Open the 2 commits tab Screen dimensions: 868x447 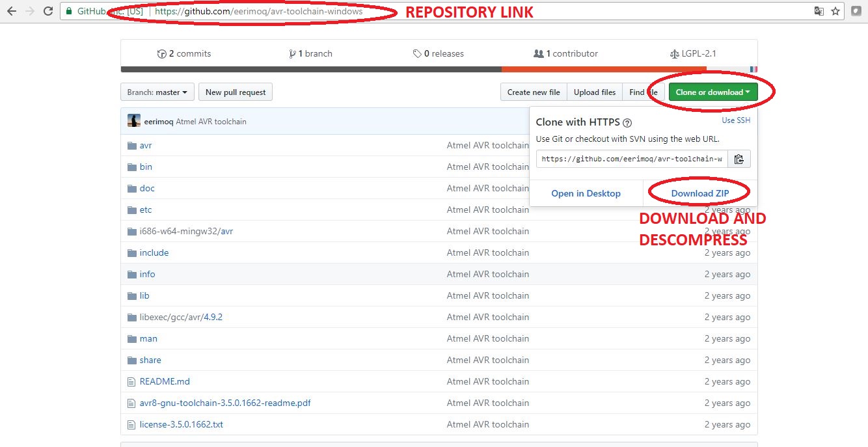[x=184, y=54]
